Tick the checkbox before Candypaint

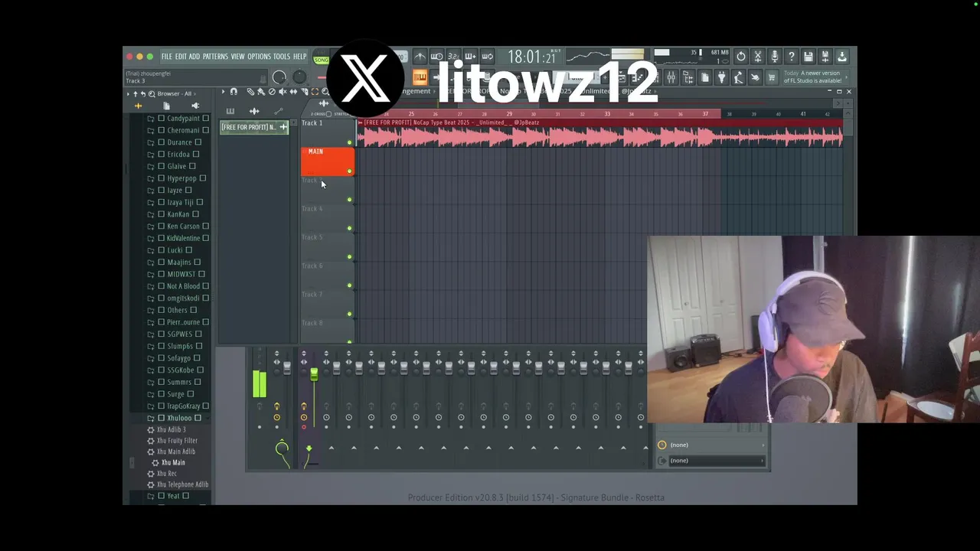click(x=161, y=119)
